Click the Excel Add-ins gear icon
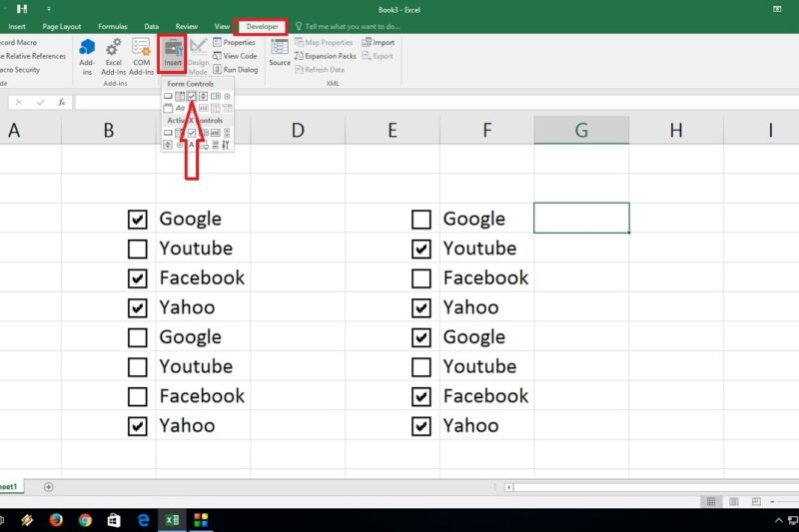The width and height of the screenshot is (799, 532). (x=114, y=48)
